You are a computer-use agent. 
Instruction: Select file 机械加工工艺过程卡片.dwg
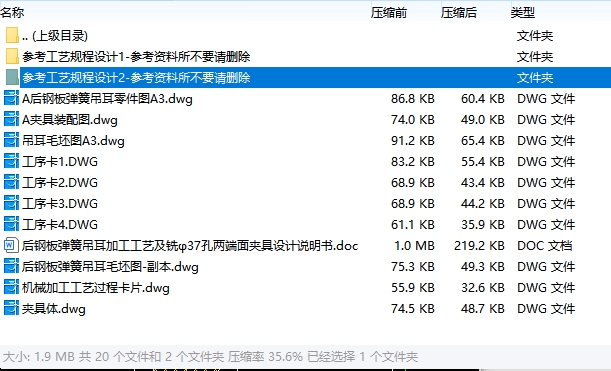(96, 288)
